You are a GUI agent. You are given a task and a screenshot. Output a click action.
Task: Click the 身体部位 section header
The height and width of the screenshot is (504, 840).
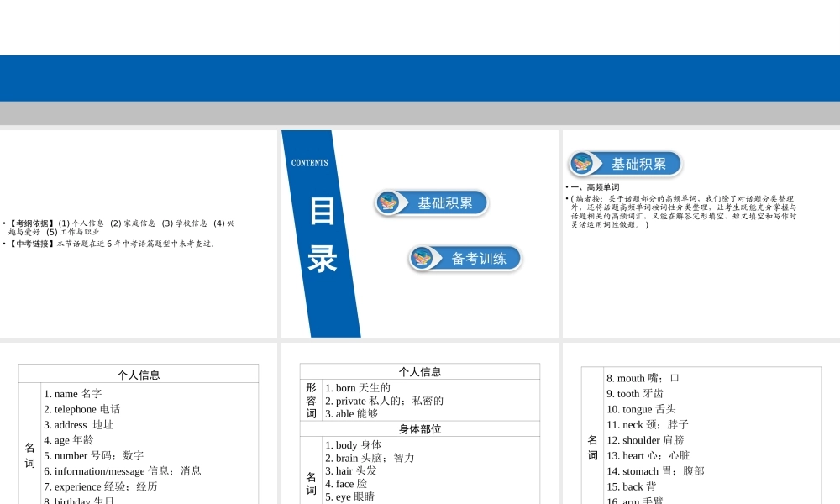point(420,429)
